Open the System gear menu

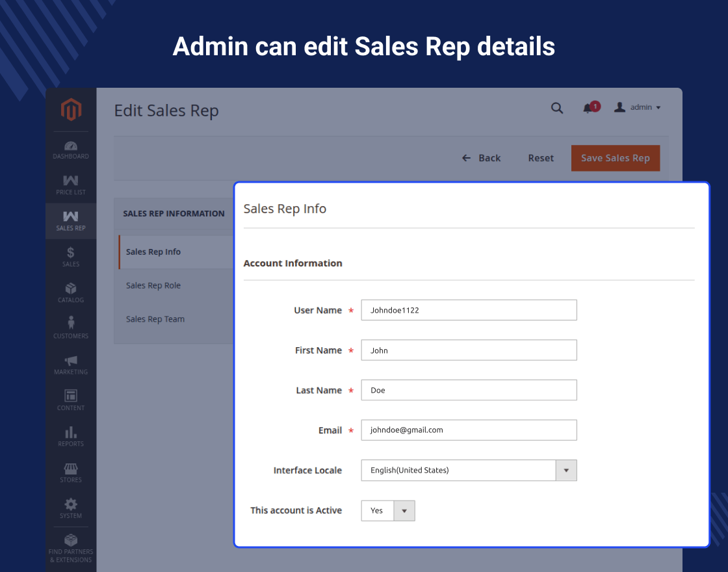[x=71, y=508]
